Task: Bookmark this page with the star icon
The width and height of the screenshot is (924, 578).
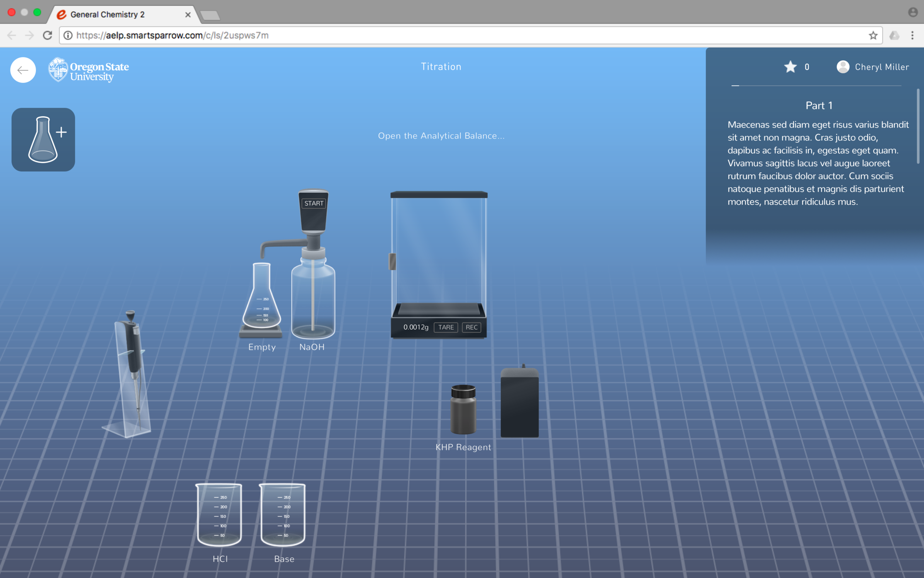Action: [x=873, y=36]
